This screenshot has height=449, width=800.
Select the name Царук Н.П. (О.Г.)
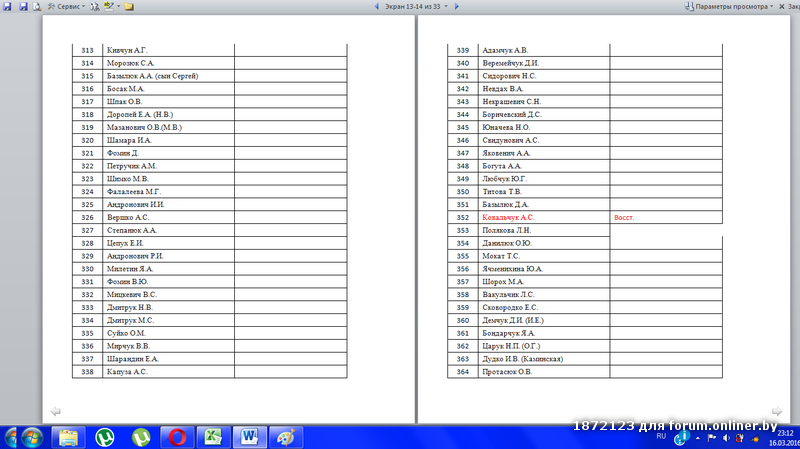click(511, 346)
